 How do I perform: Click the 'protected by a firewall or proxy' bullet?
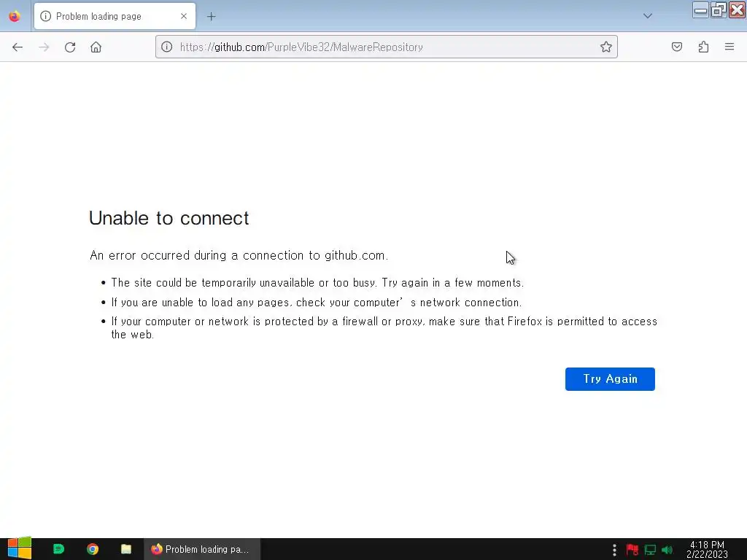(x=384, y=328)
